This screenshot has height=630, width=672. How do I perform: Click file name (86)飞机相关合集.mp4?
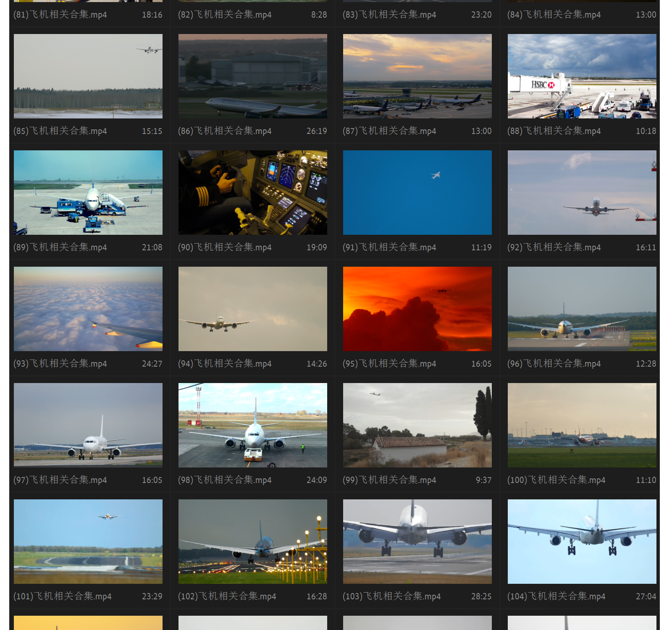[225, 131]
